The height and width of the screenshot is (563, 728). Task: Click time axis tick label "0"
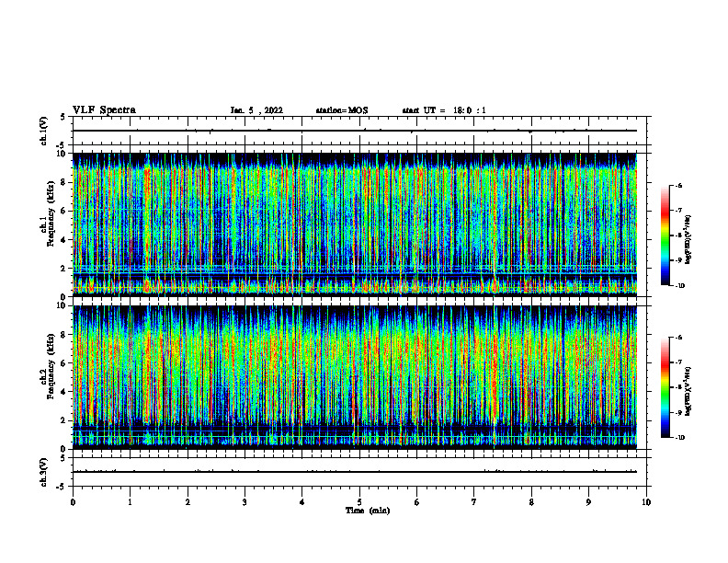pos(73,502)
